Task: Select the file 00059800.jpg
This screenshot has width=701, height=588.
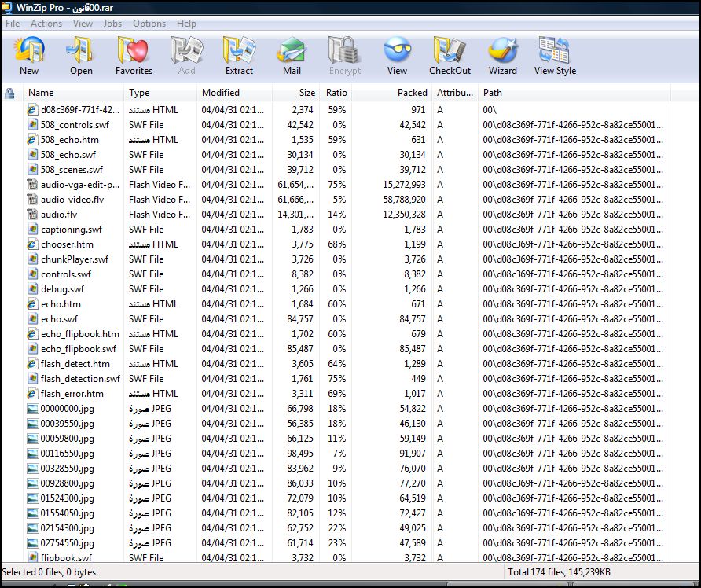Action: (67, 439)
